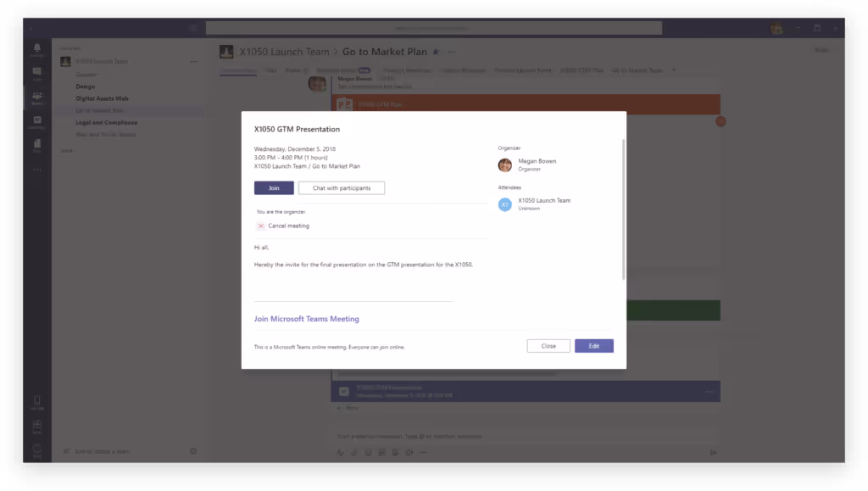Click the X1050 Launch Team breadcrumb title
The image size is (868, 491).
(x=284, y=52)
